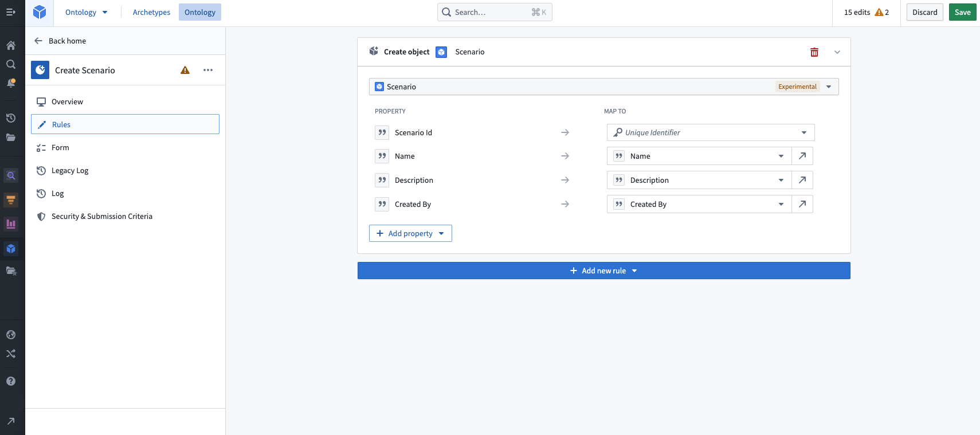Open the Description property link arrow

[x=802, y=180]
